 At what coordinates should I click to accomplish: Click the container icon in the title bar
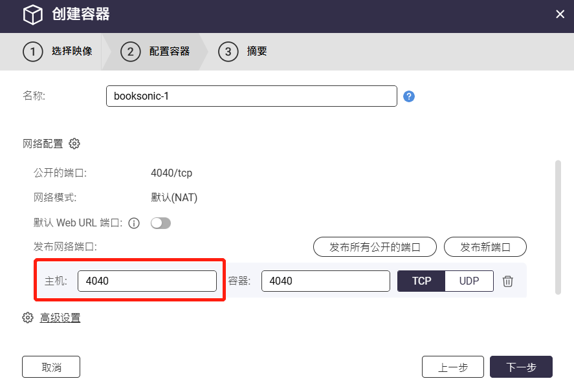click(x=32, y=14)
